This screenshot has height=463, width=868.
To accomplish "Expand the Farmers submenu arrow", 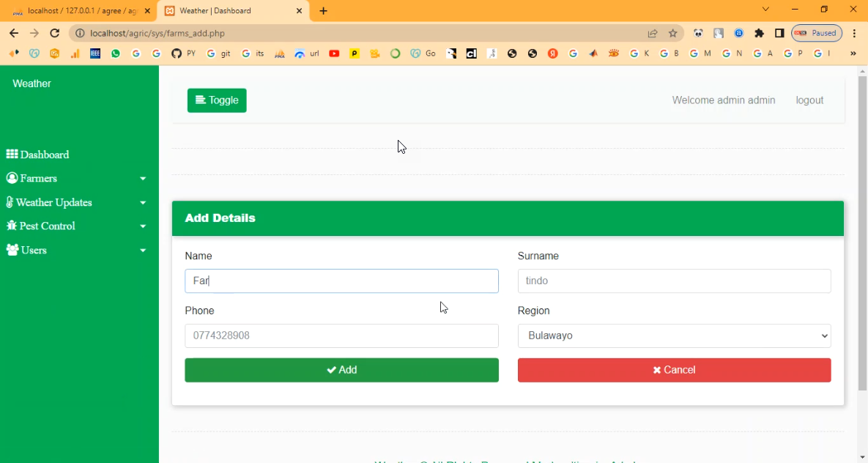I will pos(143,179).
